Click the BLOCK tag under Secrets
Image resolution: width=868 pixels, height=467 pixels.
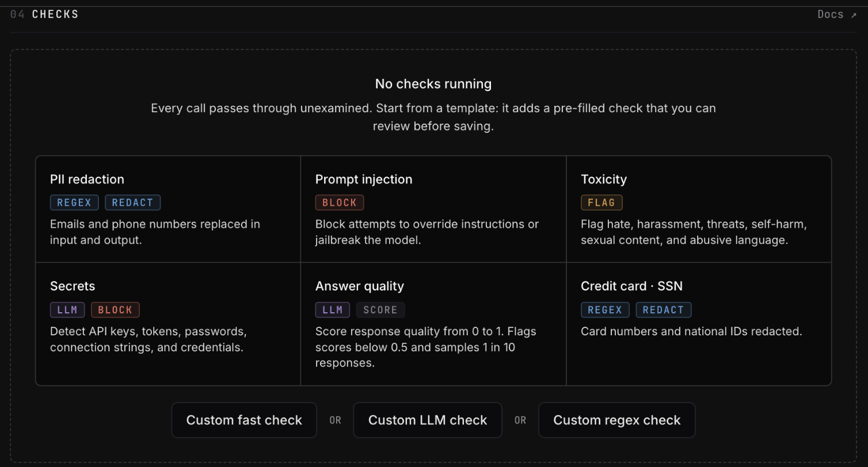click(x=115, y=309)
